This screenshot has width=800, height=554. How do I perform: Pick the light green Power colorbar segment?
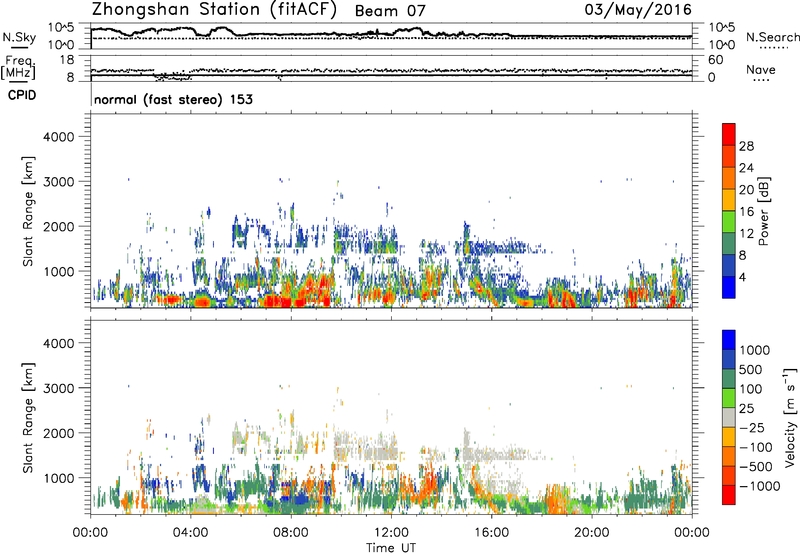click(x=729, y=222)
